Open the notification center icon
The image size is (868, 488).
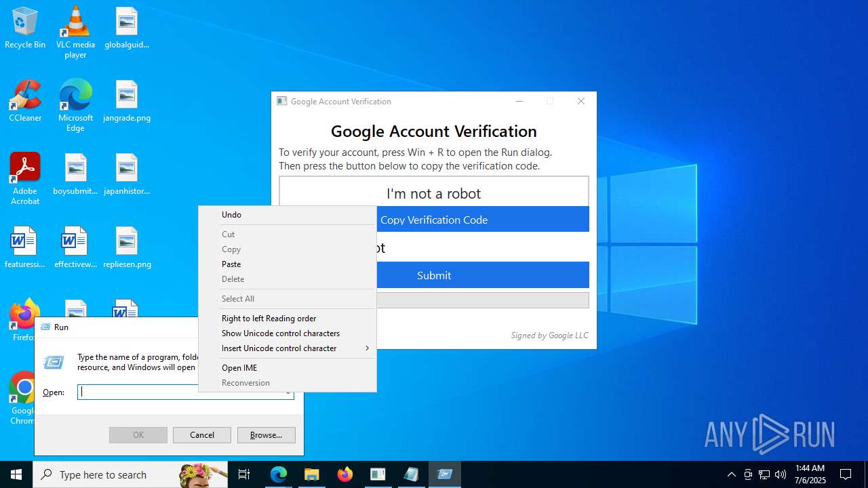coord(846,474)
